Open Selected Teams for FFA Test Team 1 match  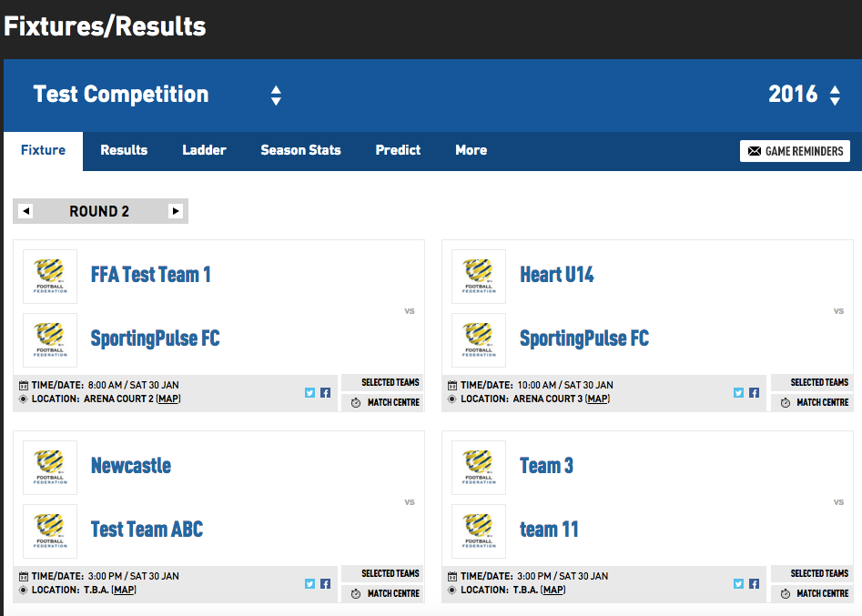coord(382,382)
